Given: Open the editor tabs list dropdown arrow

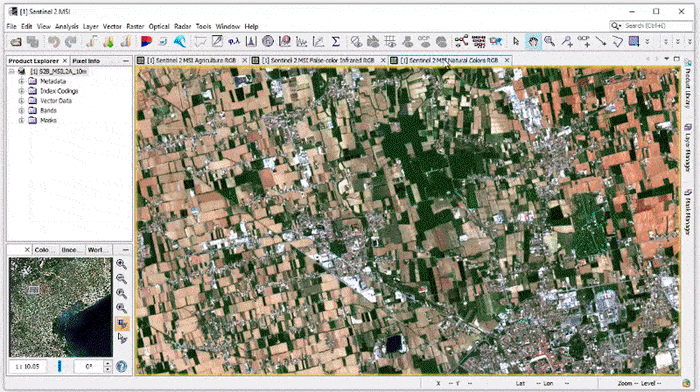Looking at the screenshot, I should pos(667,59).
